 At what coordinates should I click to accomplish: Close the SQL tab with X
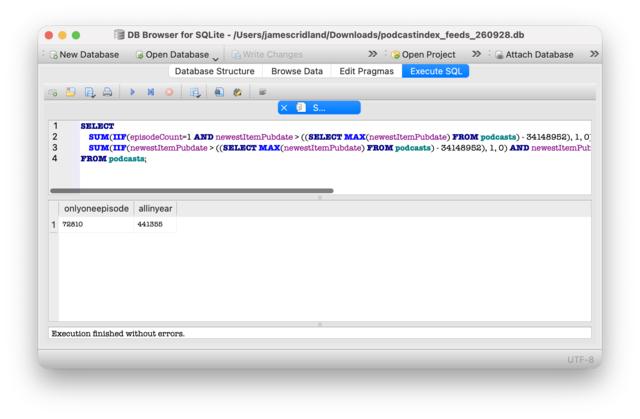[x=284, y=108]
